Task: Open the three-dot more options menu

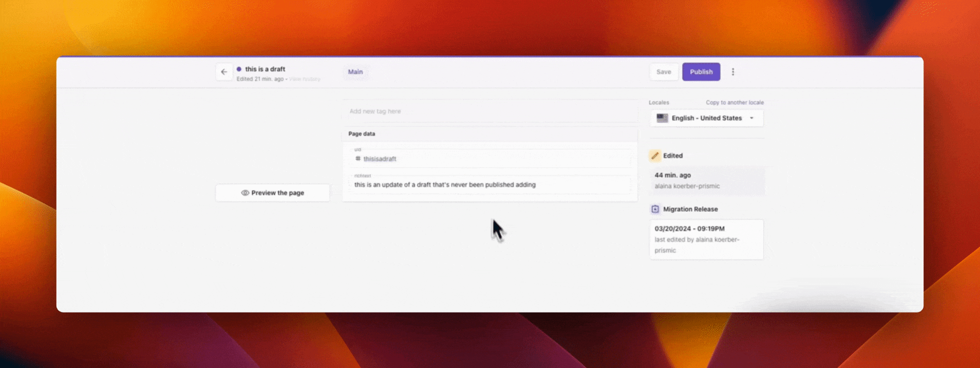Action: [733, 72]
